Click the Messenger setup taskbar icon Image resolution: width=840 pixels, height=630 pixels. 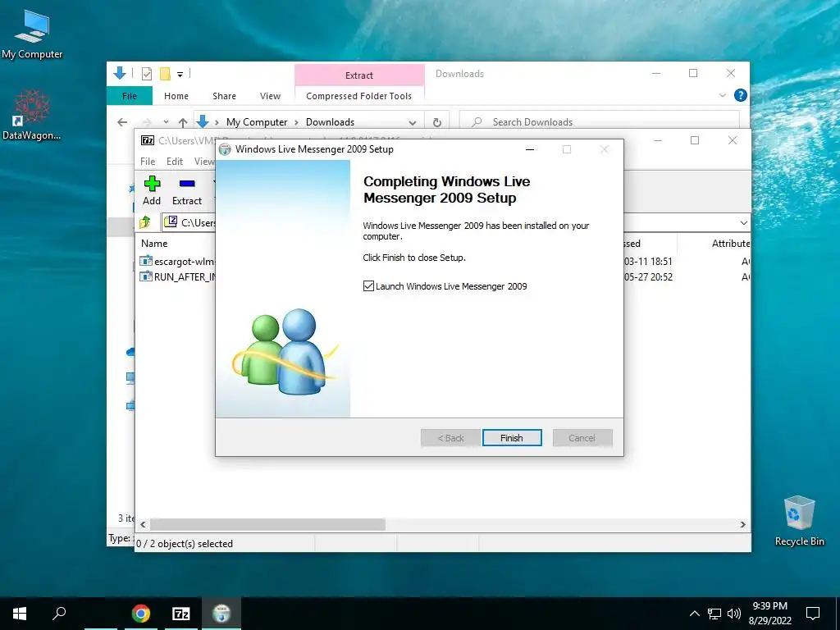tap(221, 614)
